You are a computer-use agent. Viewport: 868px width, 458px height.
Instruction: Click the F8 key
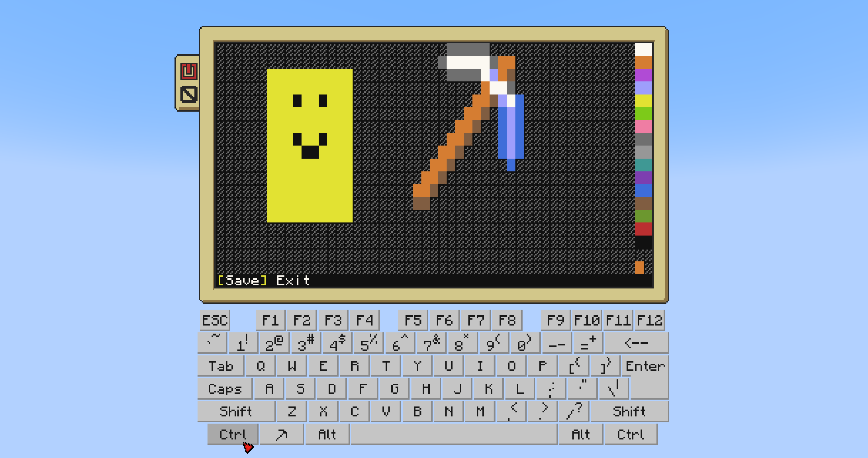coord(507,321)
